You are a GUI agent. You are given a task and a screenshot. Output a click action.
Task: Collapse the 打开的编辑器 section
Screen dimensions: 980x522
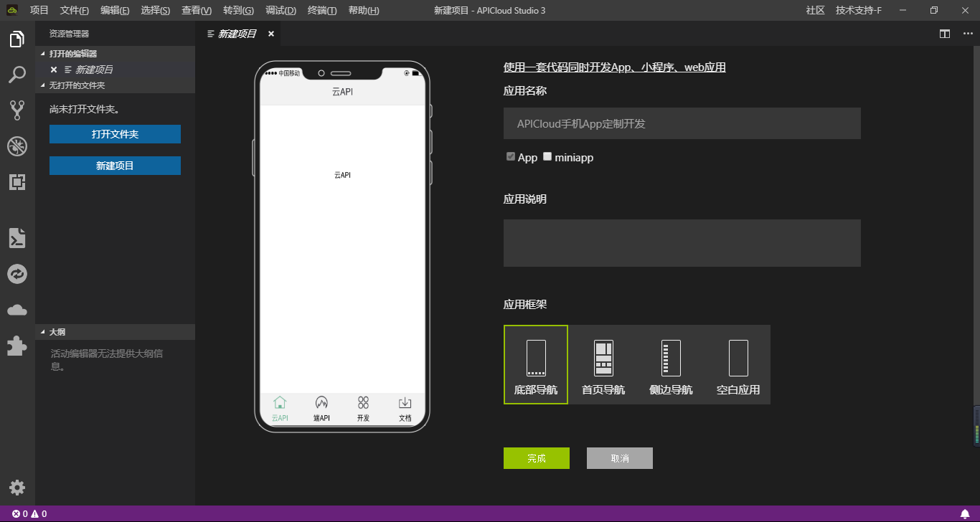115,54
